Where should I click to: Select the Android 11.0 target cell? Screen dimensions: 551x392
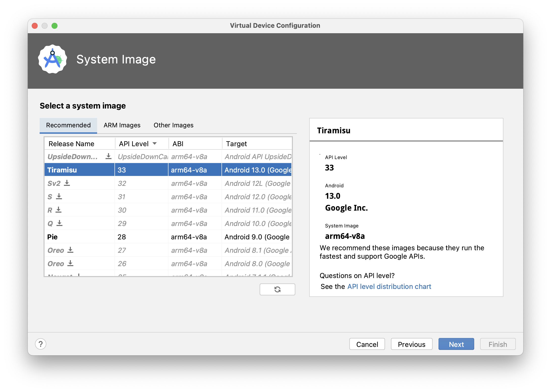pos(257,210)
